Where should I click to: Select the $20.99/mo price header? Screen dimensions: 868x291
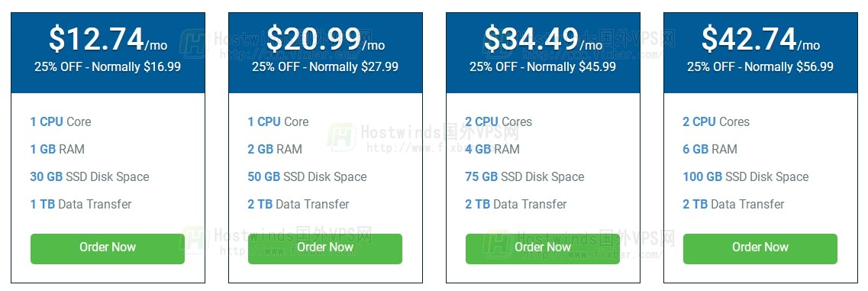click(325, 39)
